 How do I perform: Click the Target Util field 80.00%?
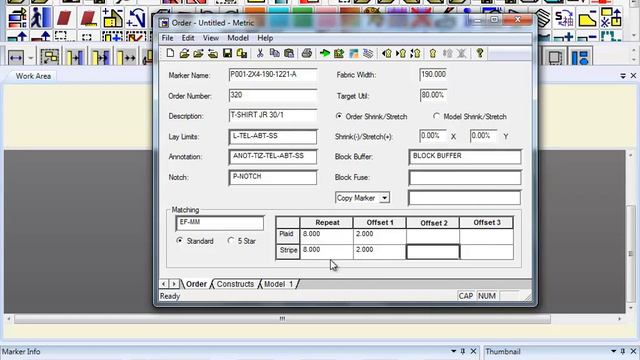433,96
